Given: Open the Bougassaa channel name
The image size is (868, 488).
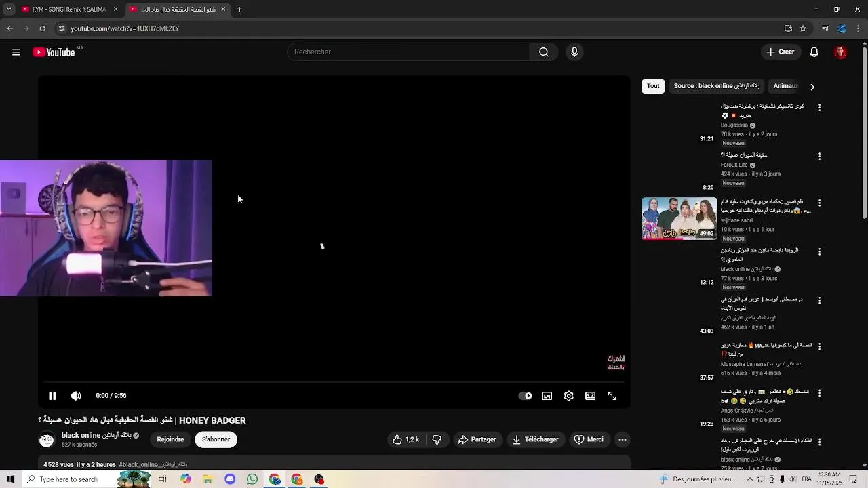Looking at the screenshot, I should (x=734, y=125).
